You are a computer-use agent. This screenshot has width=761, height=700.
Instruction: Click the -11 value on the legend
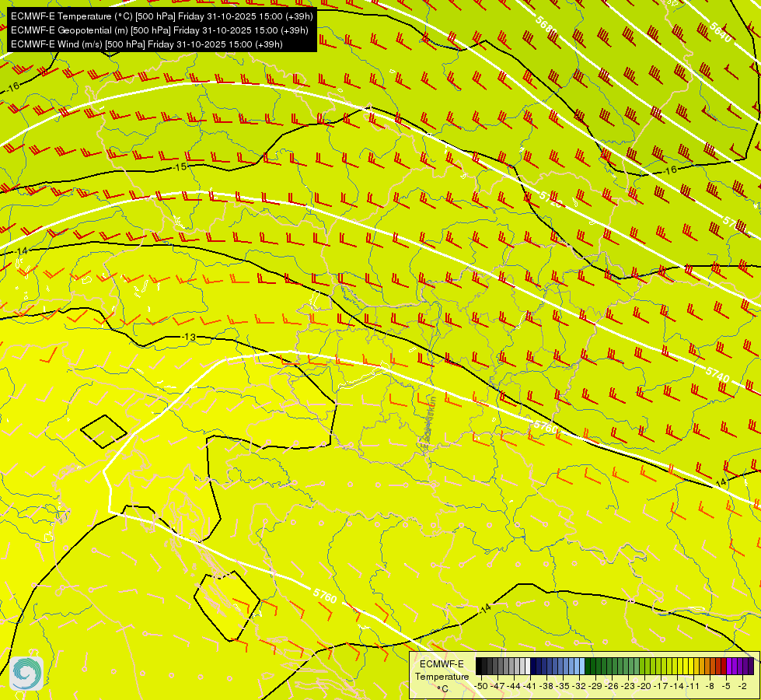pos(693,686)
